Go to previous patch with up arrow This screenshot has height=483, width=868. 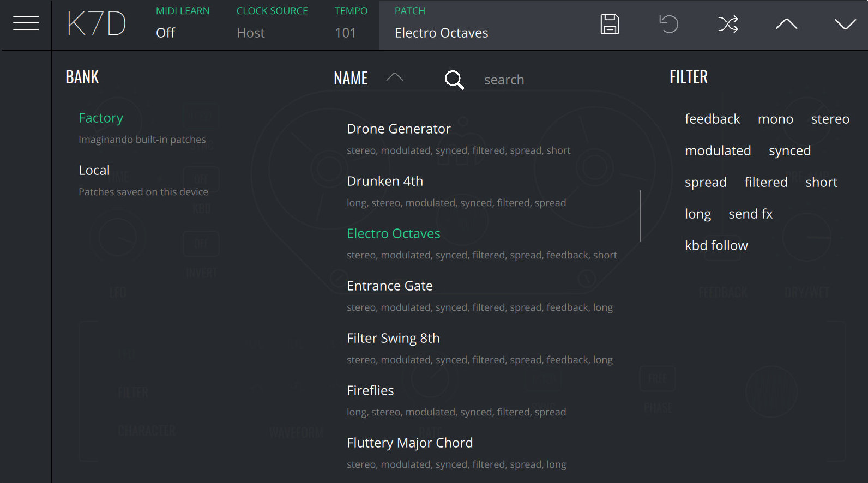point(786,24)
